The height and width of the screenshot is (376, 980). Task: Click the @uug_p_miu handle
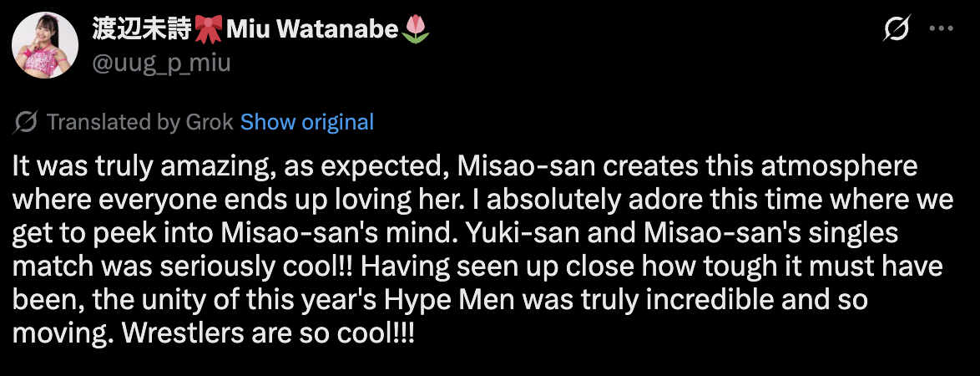click(x=161, y=63)
